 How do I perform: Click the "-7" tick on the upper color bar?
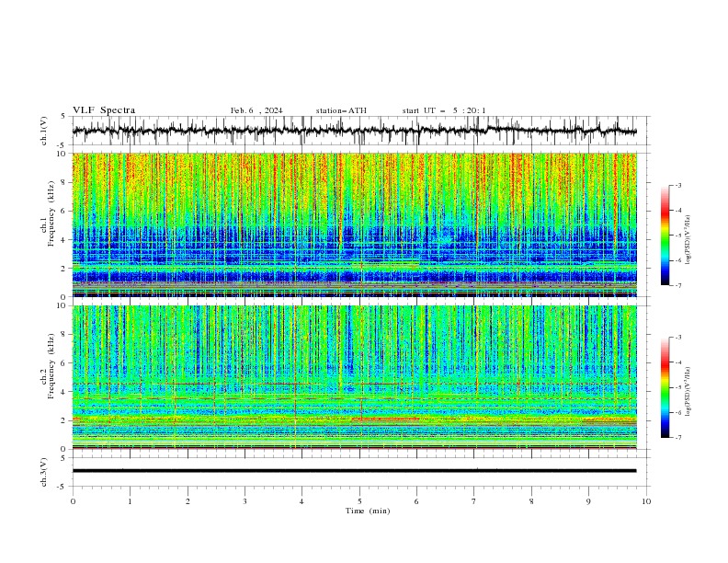(677, 285)
